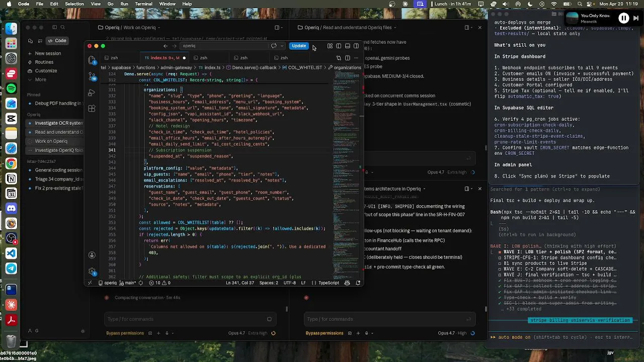Open the Investigate OCR system session
This screenshot has width=644, height=362.
point(55,123)
